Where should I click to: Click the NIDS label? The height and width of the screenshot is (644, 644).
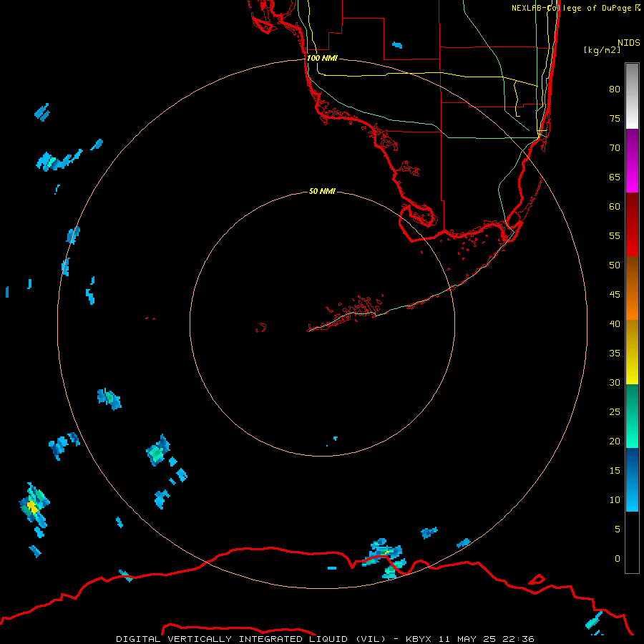pos(628,42)
